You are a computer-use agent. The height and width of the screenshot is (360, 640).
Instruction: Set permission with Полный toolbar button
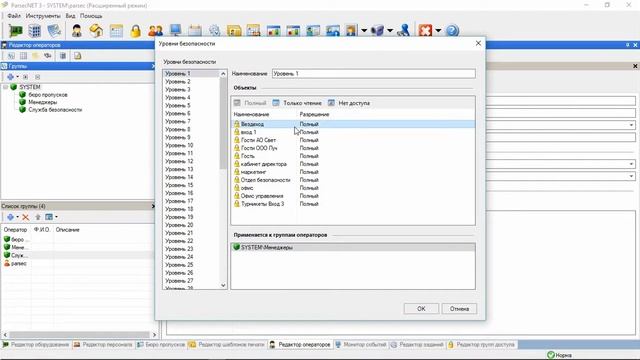pos(250,103)
